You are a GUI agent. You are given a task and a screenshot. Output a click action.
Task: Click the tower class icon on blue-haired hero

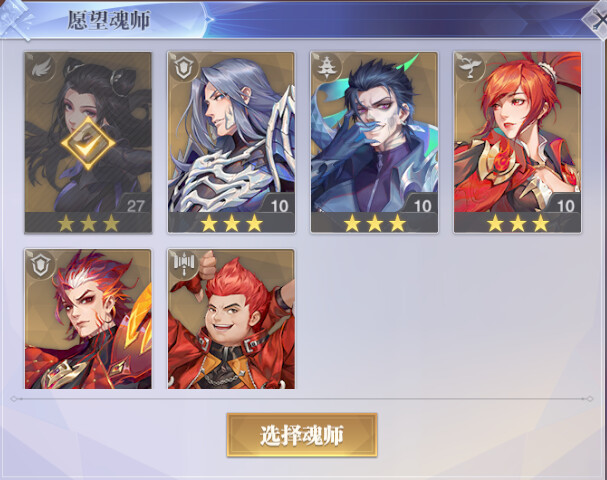327,69
